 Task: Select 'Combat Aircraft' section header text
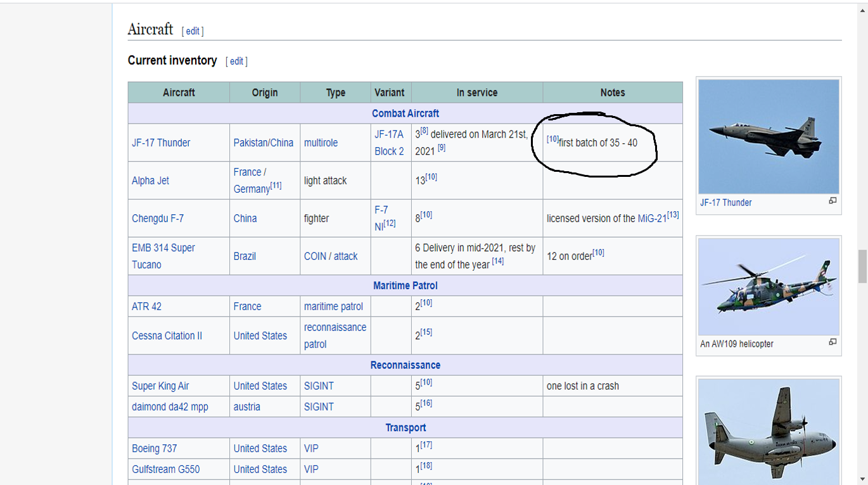(x=405, y=113)
